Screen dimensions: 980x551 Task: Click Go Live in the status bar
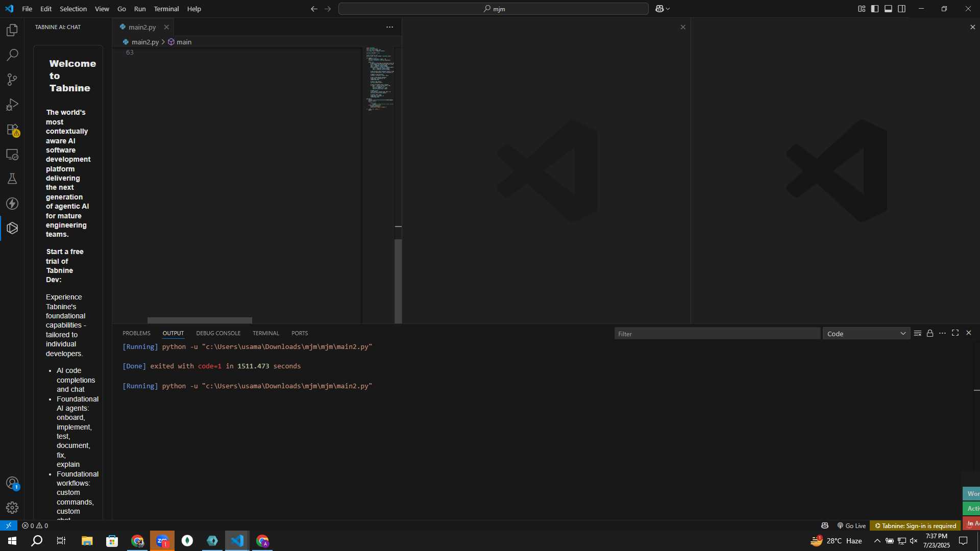coord(851,525)
